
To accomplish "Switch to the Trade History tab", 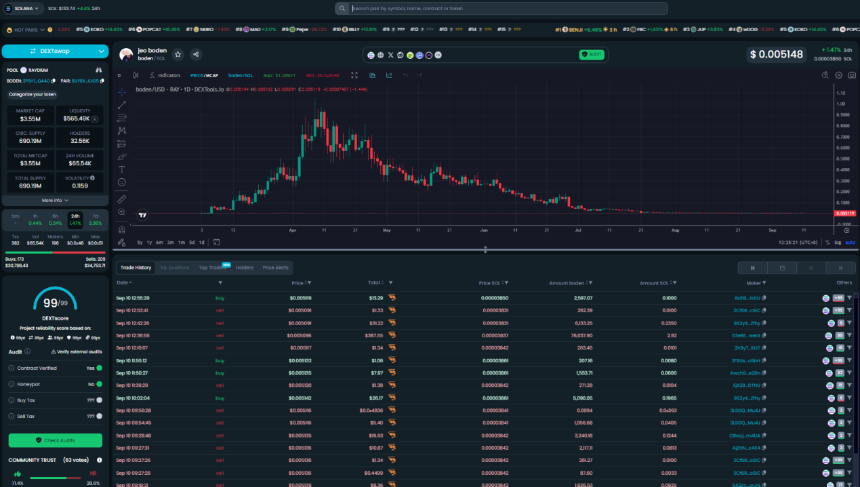I will [135, 268].
